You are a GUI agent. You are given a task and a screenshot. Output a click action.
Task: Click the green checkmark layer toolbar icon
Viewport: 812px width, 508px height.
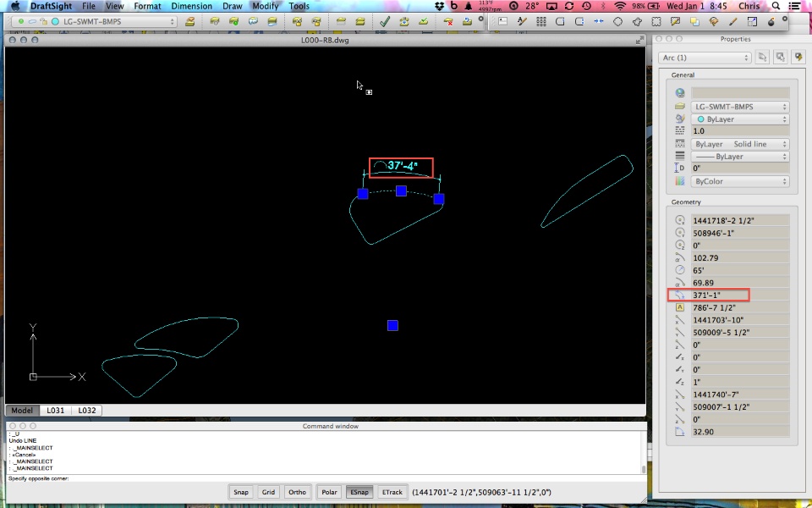384,22
